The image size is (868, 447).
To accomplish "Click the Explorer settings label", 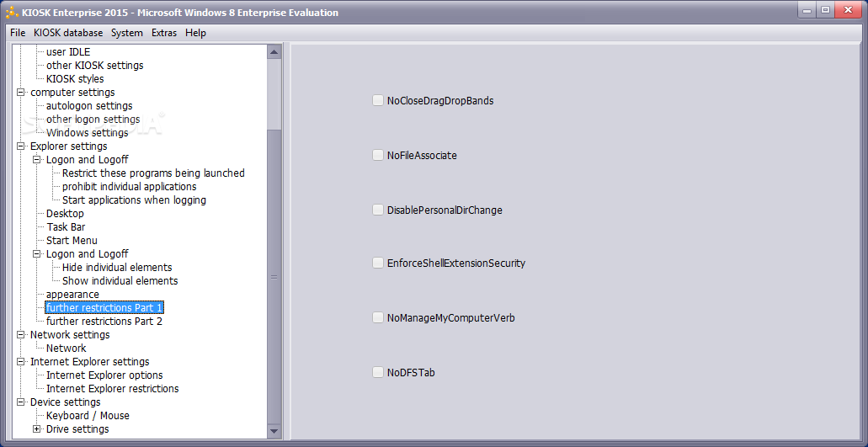I will tap(69, 146).
